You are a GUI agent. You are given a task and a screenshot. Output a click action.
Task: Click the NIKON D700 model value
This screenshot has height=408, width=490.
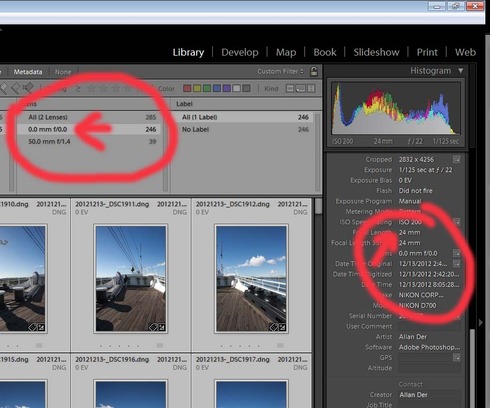(417, 305)
